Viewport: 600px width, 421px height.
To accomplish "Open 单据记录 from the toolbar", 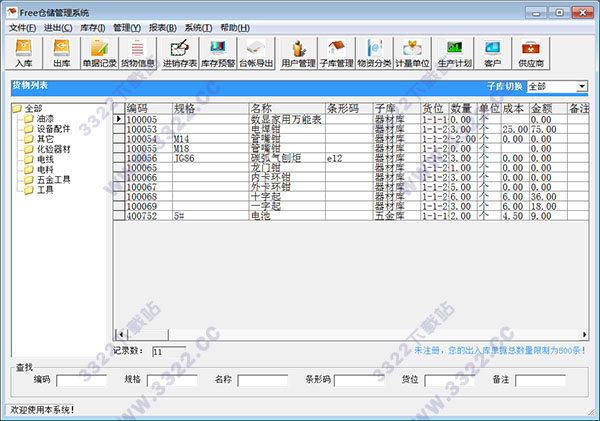I will (98, 53).
